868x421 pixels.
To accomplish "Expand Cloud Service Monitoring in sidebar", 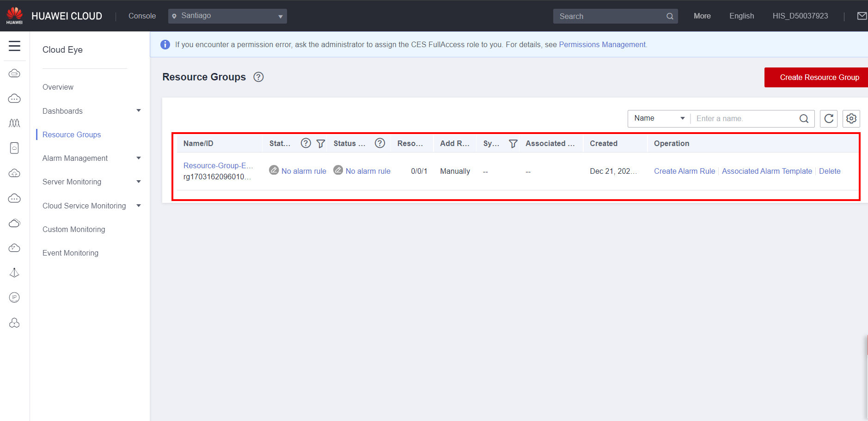I will [92, 206].
